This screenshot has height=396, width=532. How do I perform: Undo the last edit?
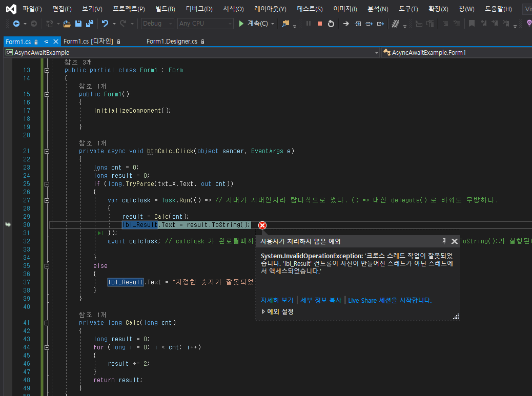(105, 24)
